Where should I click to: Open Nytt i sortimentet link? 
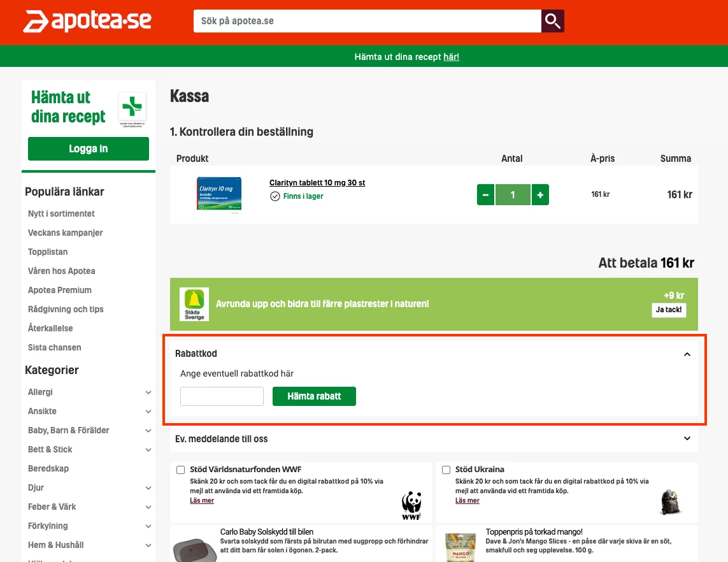(61, 213)
